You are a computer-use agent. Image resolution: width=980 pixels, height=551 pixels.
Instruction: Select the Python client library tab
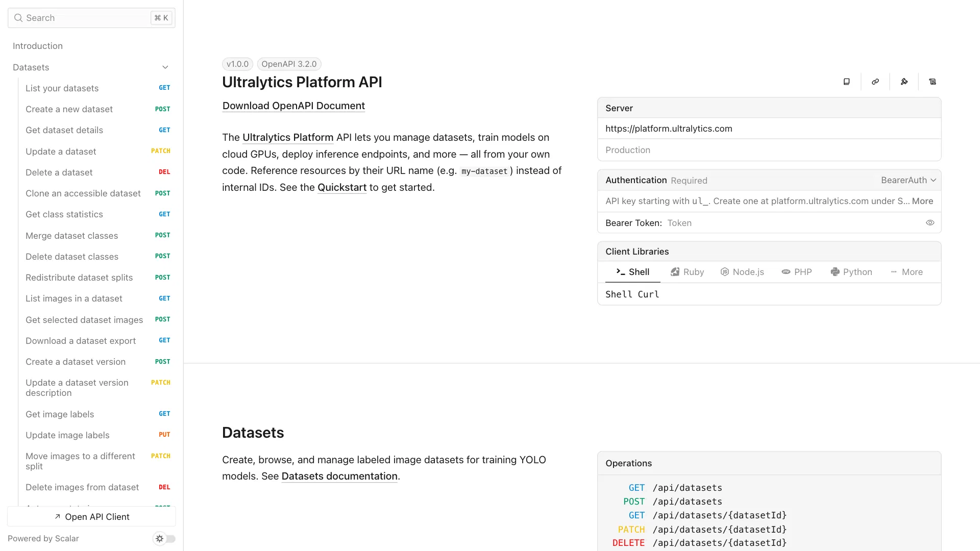pyautogui.click(x=851, y=272)
